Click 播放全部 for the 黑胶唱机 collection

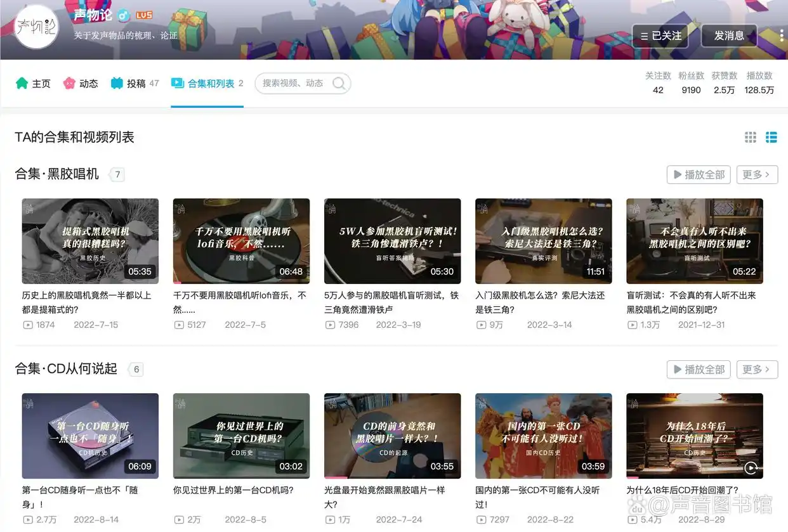[x=698, y=175]
